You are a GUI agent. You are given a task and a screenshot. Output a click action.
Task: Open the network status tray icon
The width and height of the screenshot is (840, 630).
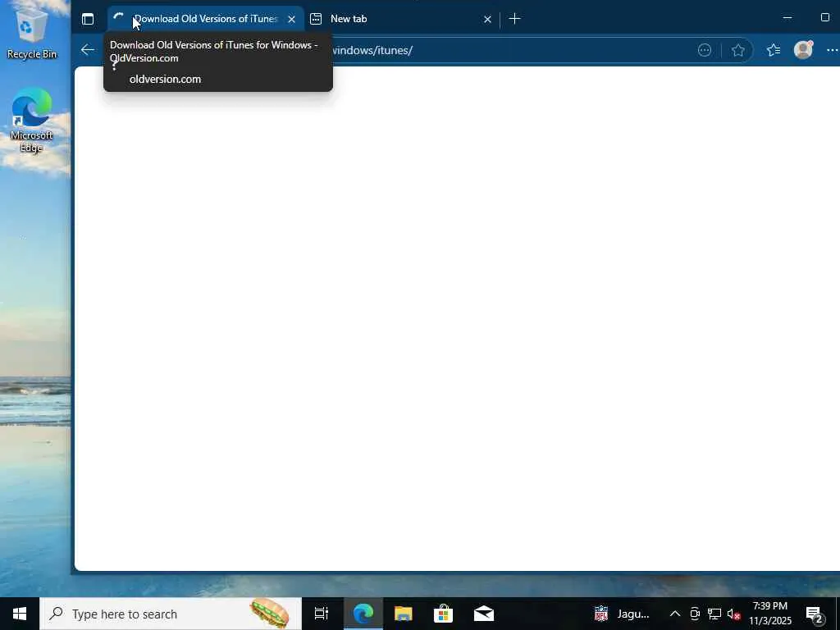coord(714,614)
